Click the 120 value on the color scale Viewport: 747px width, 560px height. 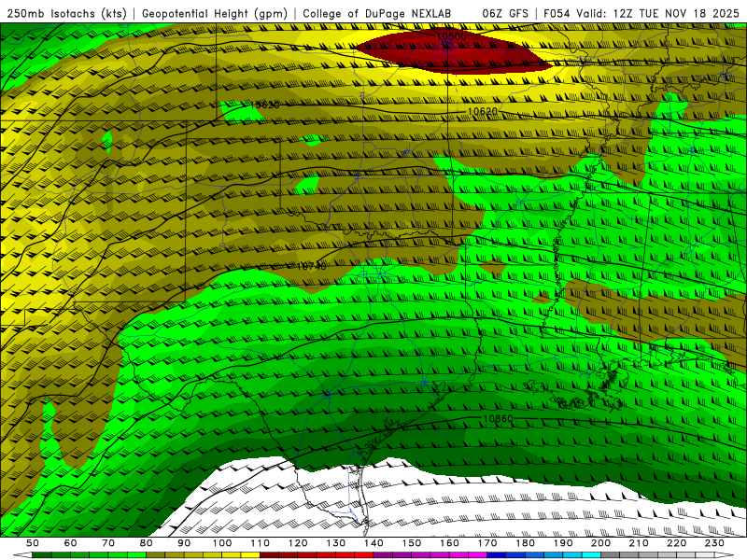tap(298, 543)
